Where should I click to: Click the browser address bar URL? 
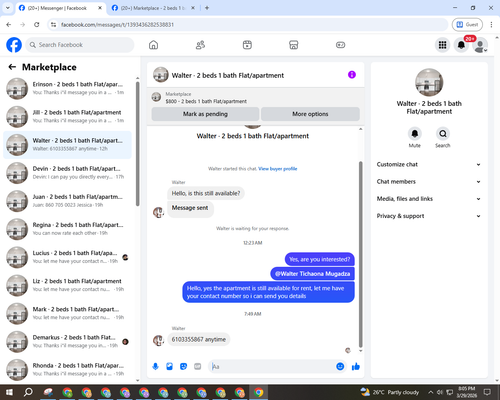[x=117, y=24]
